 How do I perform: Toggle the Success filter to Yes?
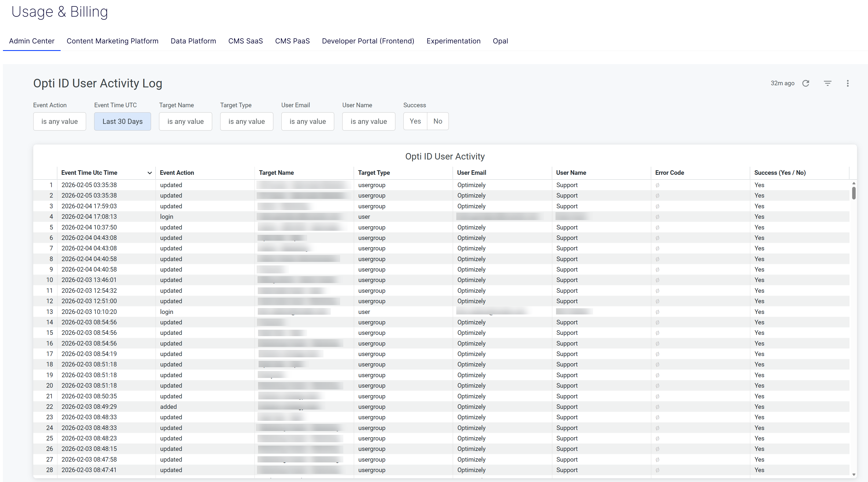pos(415,121)
